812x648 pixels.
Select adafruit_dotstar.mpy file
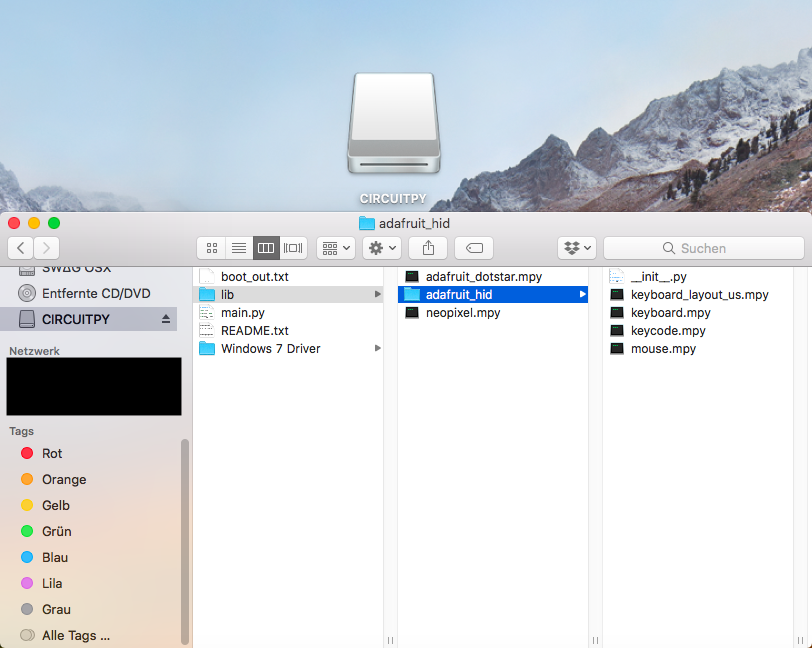[492, 277]
